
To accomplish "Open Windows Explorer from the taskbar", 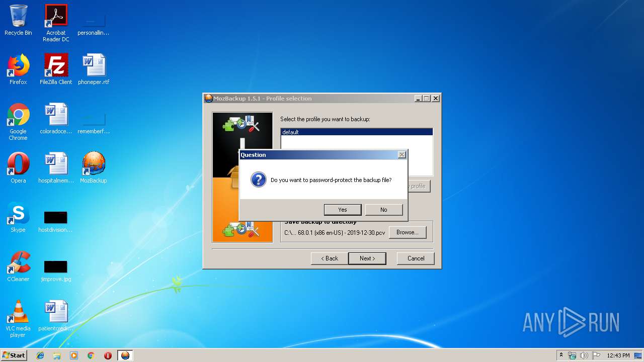I will (x=57, y=355).
